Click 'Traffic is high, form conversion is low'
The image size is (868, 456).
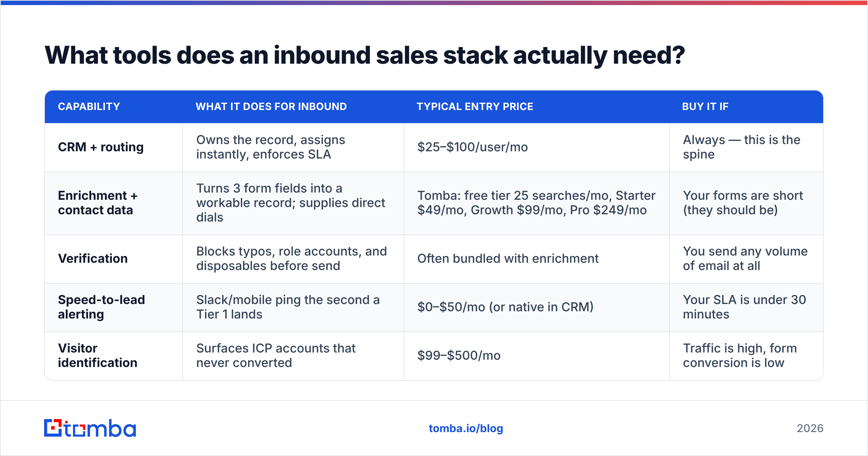[x=740, y=356]
